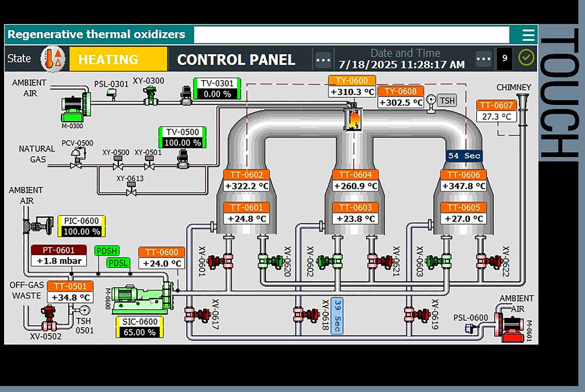585x392 pixels.
Task: Expand the ellipsis beside CONTROL PANEL
Action: (323, 60)
